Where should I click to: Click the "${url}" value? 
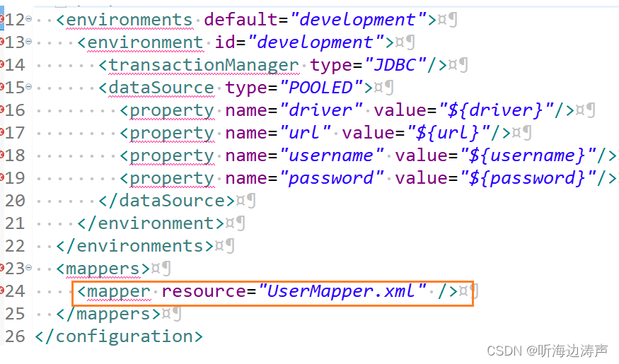449,133
